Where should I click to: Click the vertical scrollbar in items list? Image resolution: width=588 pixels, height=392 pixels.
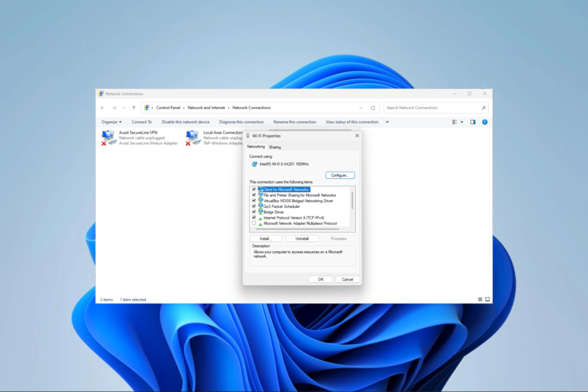pos(352,201)
